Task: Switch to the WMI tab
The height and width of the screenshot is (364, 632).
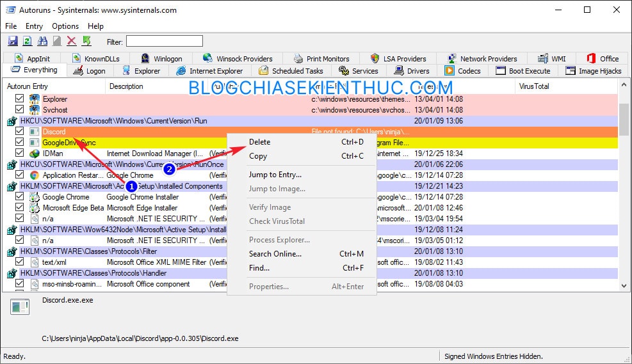Action: pos(552,59)
